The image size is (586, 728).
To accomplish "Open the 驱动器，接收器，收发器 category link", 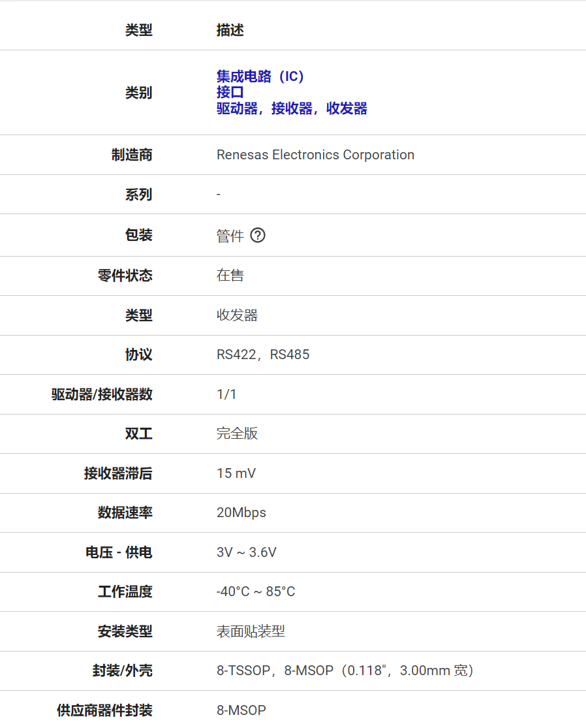I will coord(292,109).
